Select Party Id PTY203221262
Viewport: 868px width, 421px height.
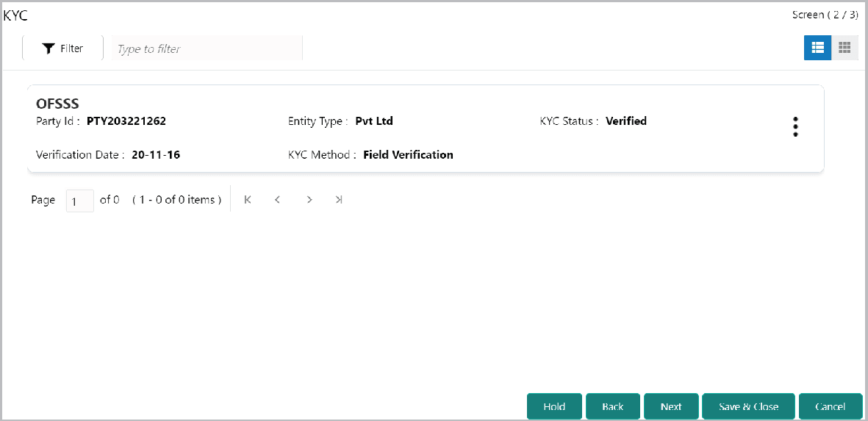click(x=126, y=121)
